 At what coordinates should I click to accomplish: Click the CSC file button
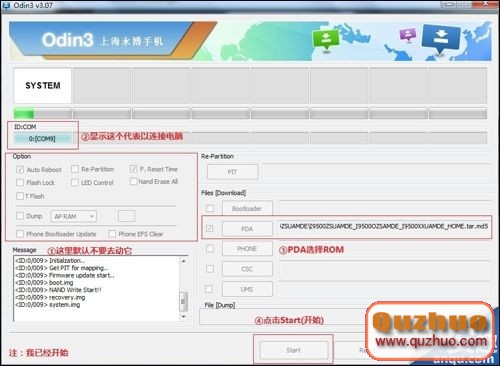coord(247,269)
